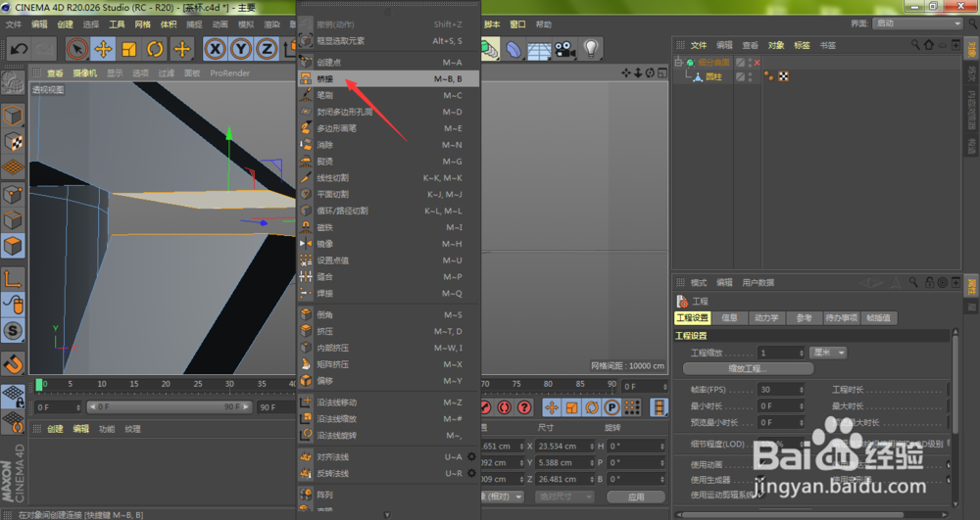This screenshot has width=980, height=520.
Task: Select Polygon mode in left palette
Action: (x=13, y=246)
